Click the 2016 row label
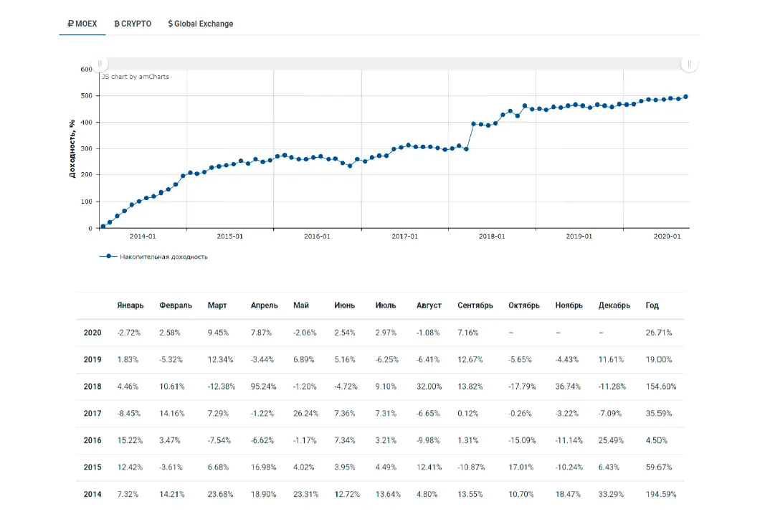 (x=92, y=440)
